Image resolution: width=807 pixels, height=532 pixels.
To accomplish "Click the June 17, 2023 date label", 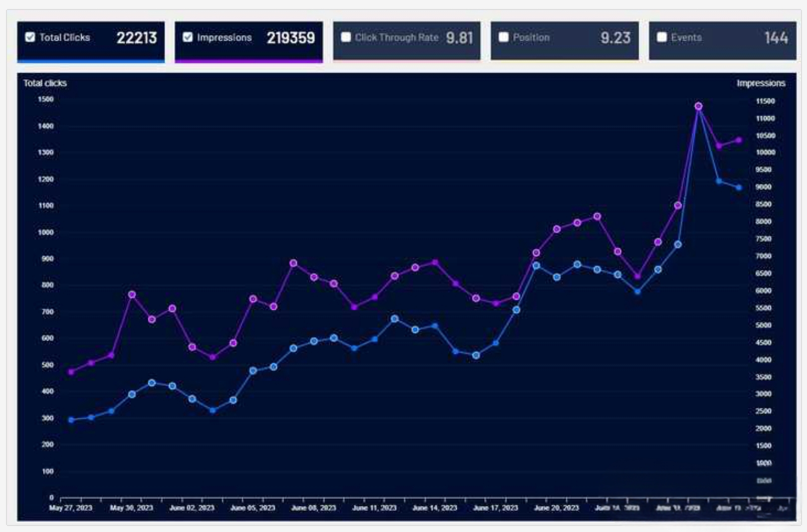I will 496,508.
